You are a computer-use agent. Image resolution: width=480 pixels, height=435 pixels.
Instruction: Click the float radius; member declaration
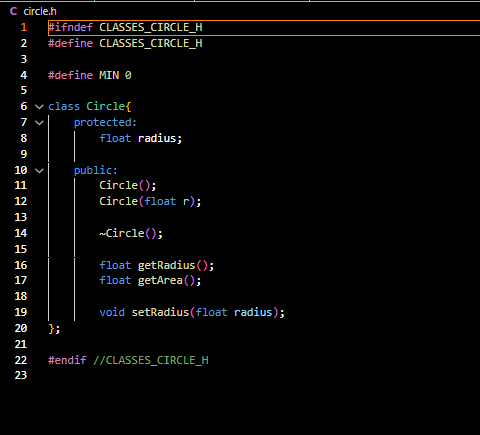pyautogui.click(x=141, y=138)
